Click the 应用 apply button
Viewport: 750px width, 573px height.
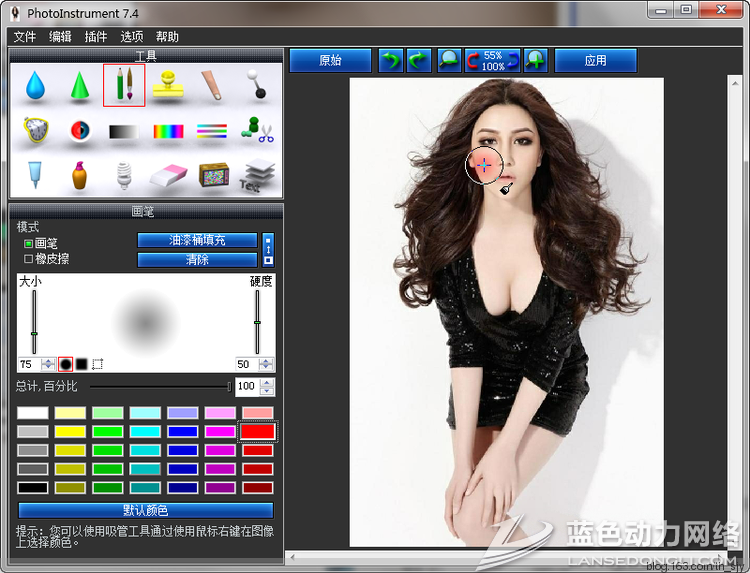(x=596, y=61)
